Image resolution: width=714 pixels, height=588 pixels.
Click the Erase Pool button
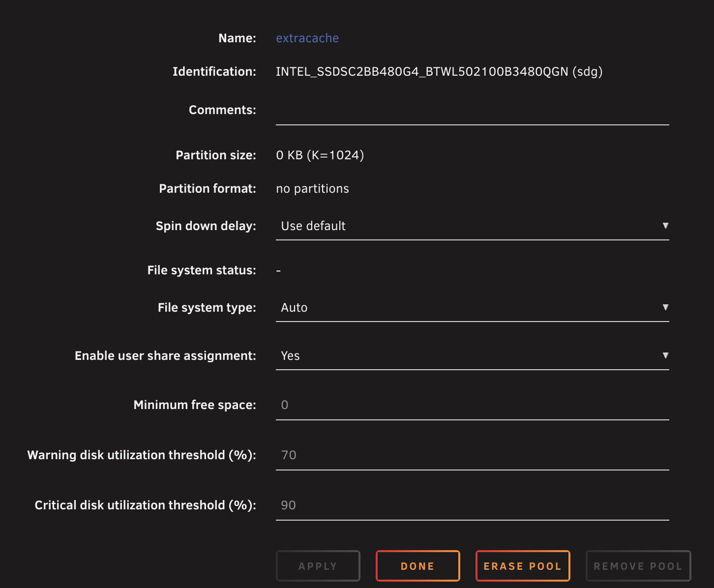point(523,566)
